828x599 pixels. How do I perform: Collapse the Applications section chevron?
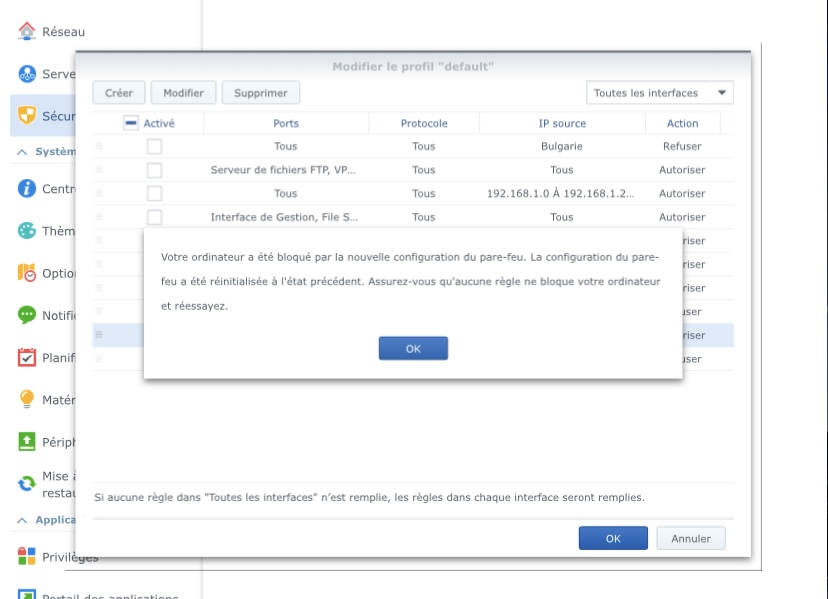[23, 520]
